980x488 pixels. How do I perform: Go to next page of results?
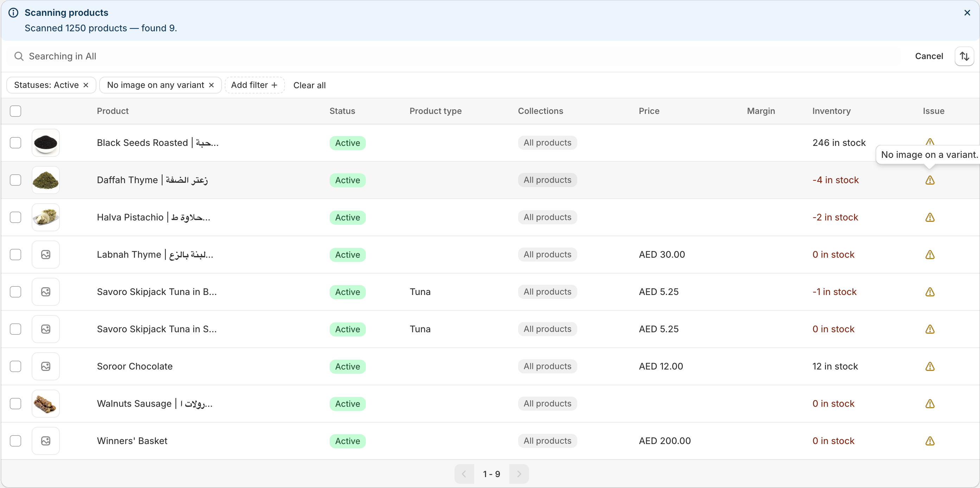coord(518,474)
